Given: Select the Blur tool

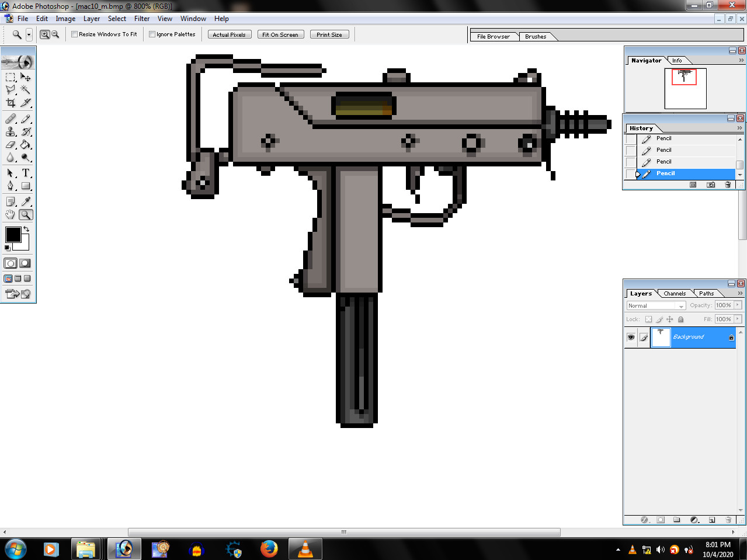Looking at the screenshot, I should pos(11,158).
